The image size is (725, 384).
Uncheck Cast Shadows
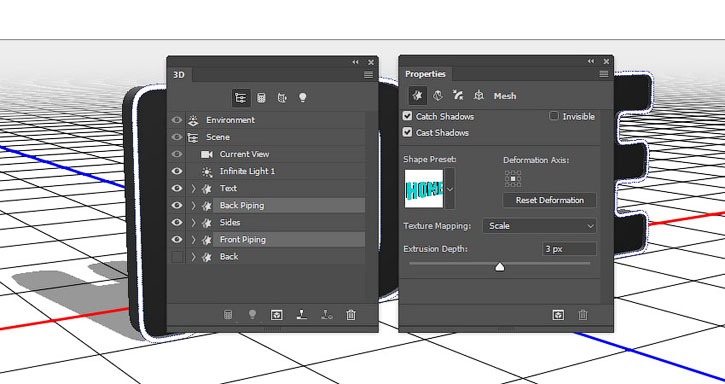click(407, 132)
